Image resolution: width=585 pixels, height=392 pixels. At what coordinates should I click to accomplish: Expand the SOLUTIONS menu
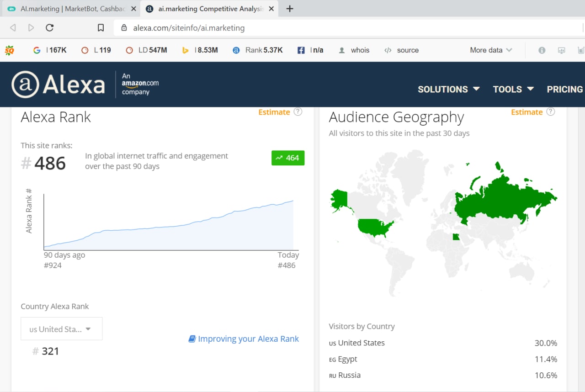(x=448, y=89)
